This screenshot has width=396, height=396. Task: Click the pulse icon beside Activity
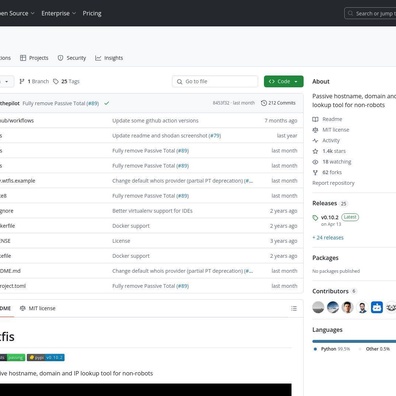(315, 141)
